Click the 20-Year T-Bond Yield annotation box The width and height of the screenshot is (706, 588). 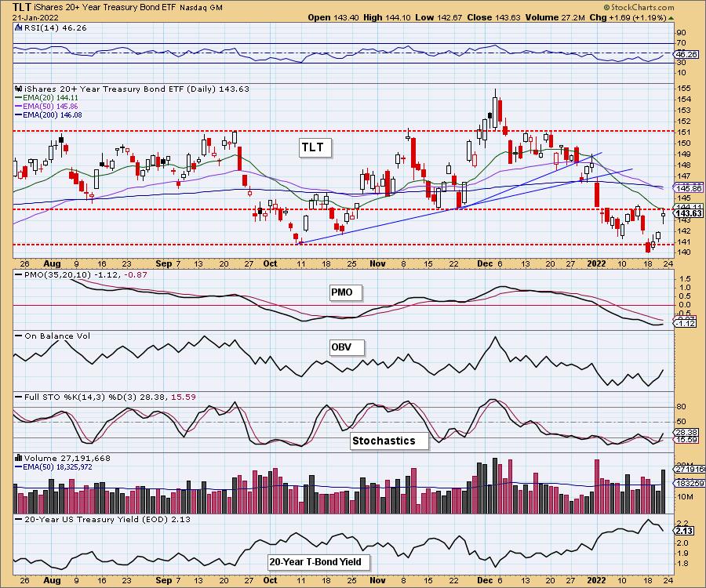coord(318,562)
